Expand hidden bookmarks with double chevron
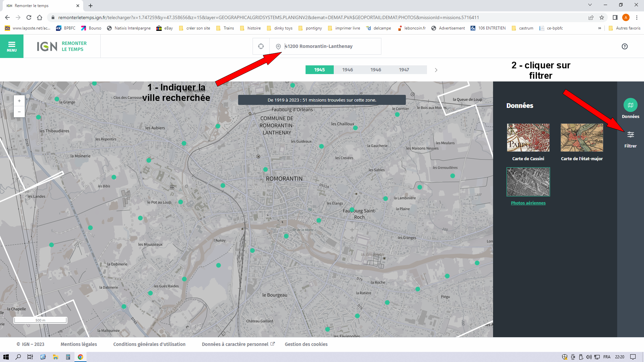The height and width of the screenshot is (362, 644). [600, 28]
